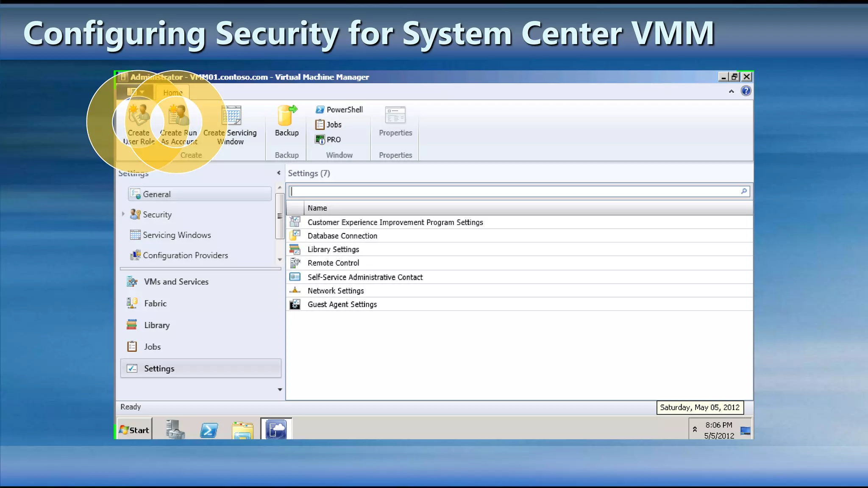Click the Library Settings row icon
The image size is (868, 488).
[x=295, y=249]
